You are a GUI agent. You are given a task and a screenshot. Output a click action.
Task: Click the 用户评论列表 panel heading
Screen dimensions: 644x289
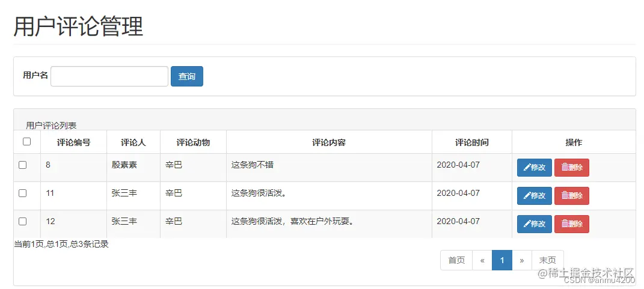point(51,125)
